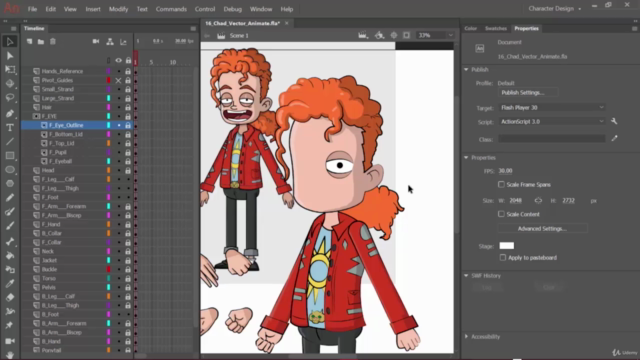Viewport: 640px width, 360px height.
Task: Activate the Text tool
Action: click(10, 128)
